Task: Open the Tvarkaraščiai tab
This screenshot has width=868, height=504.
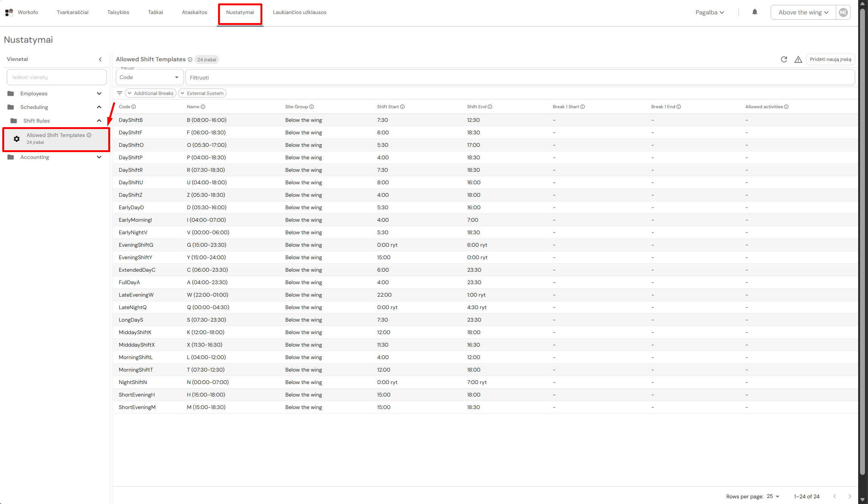Action: 73,12
